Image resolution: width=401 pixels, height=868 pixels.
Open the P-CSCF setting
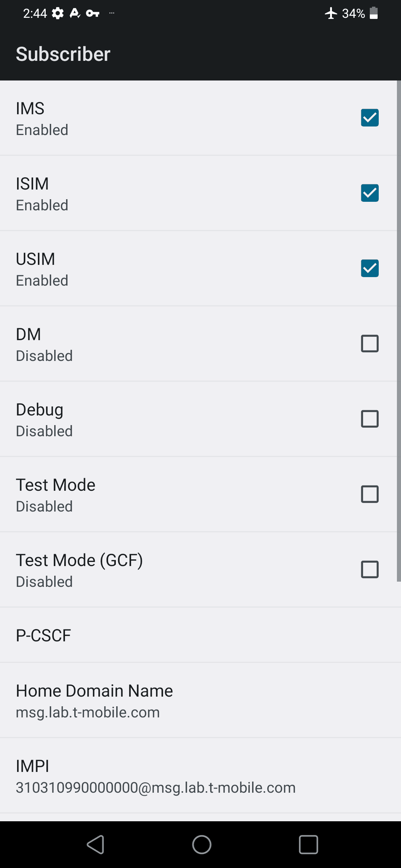[200, 635]
